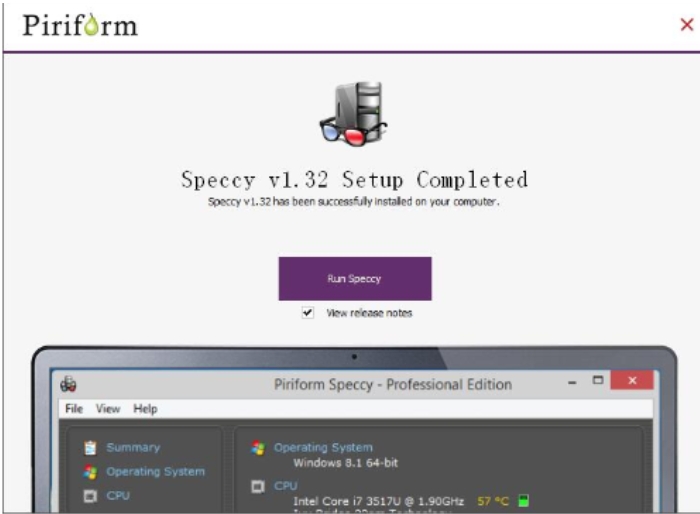Click the main panel CPU chip icon
Screen dimensions: 700x514
[x=258, y=486]
